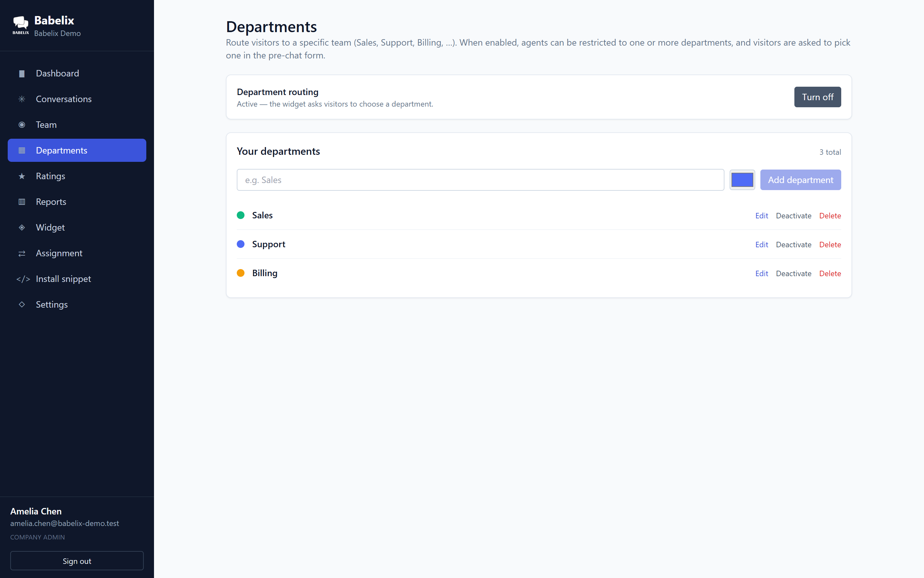Edit the Support department
Viewport: 924px width, 578px height.
(761, 245)
